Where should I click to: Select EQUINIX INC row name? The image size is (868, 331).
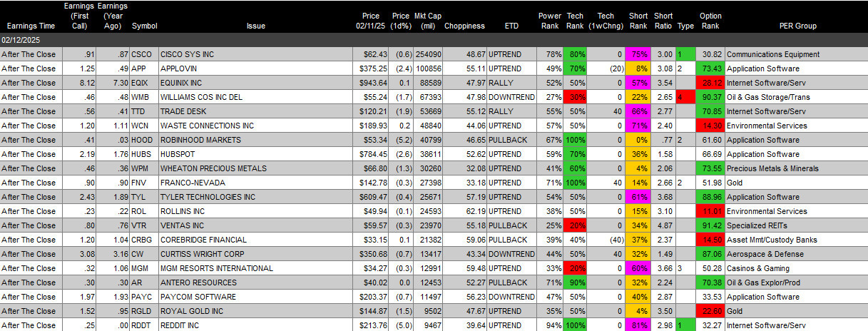click(183, 83)
